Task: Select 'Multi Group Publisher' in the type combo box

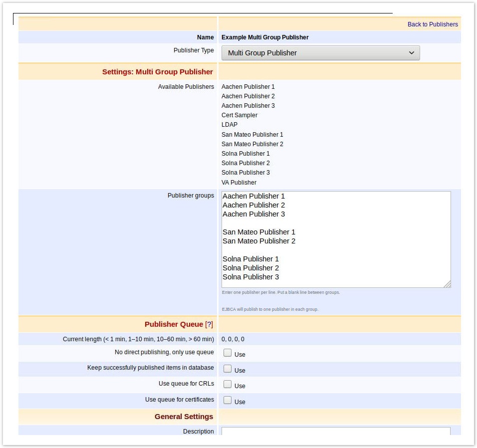Action: point(320,52)
